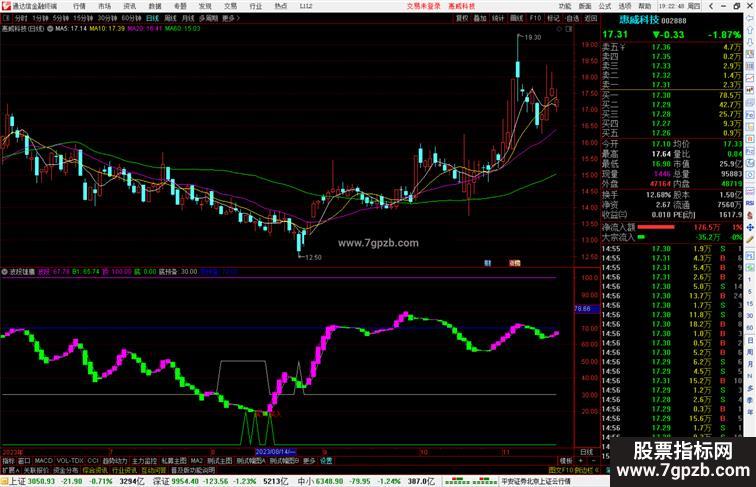Open the 交易 menu
This screenshot has height=487, width=756.
click(x=230, y=6)
